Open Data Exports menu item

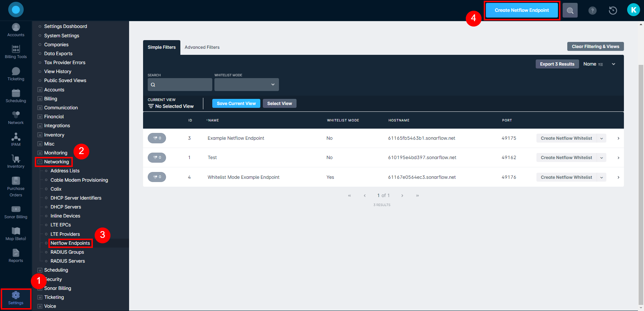(58, 54)
